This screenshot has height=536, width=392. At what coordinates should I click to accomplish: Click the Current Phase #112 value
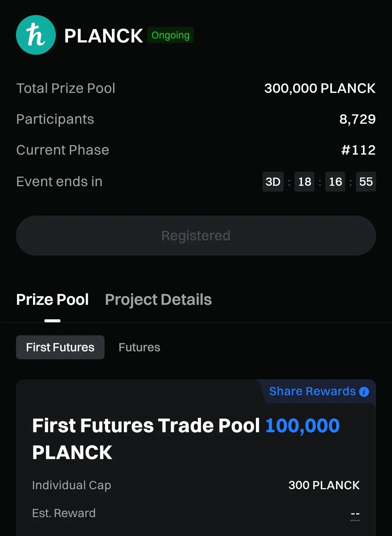pyautogui.click(x=358, y=150)
